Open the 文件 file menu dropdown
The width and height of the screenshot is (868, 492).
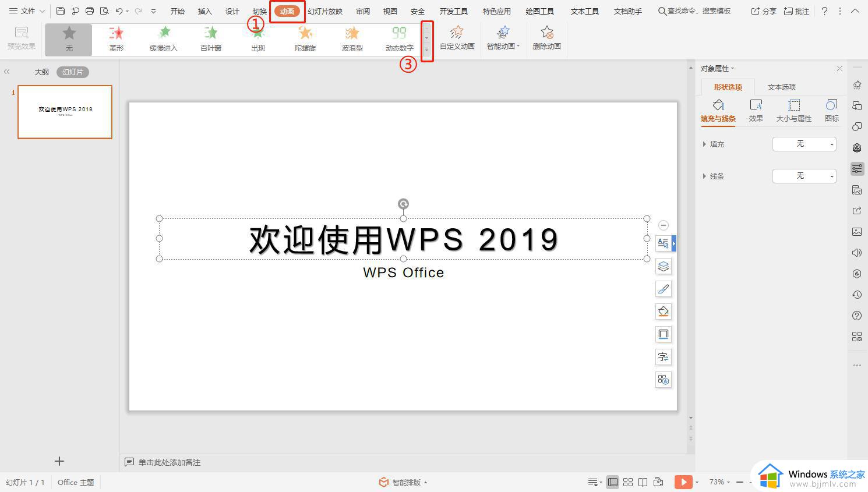(x=27, y=11)
